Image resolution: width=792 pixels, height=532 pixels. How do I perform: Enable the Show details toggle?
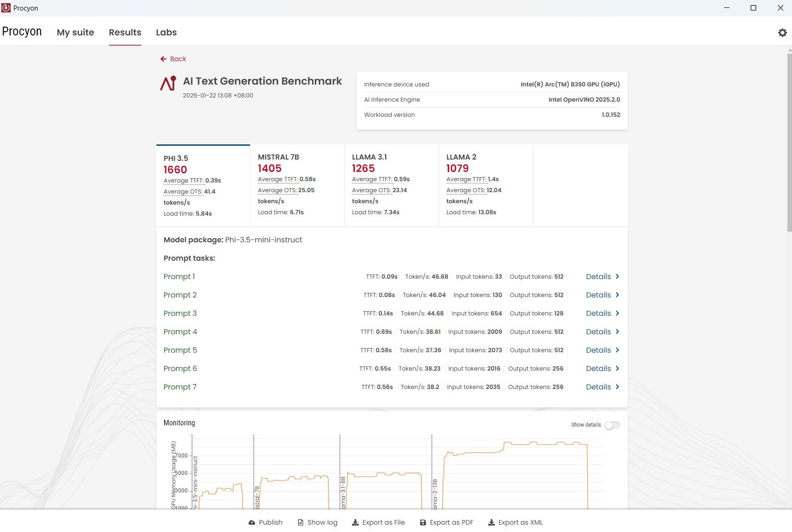[612, 425]
